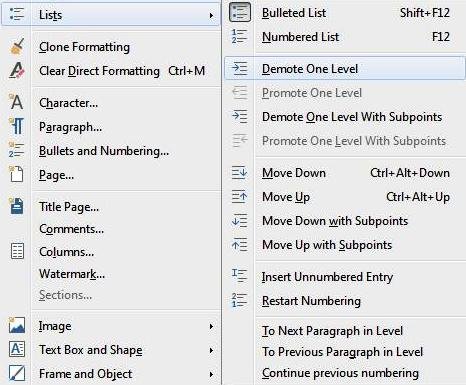
Task: Click the Clear Direct Formatting icon
Action: 17,70
